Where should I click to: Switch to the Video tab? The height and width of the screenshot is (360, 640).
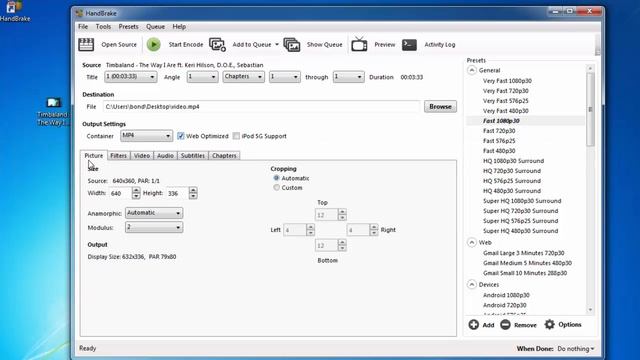click(x=142, y=156)
